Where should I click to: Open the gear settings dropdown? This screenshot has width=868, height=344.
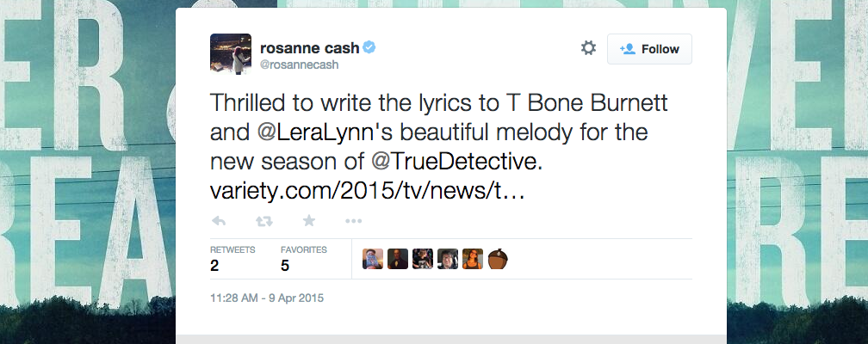(588, 48)
